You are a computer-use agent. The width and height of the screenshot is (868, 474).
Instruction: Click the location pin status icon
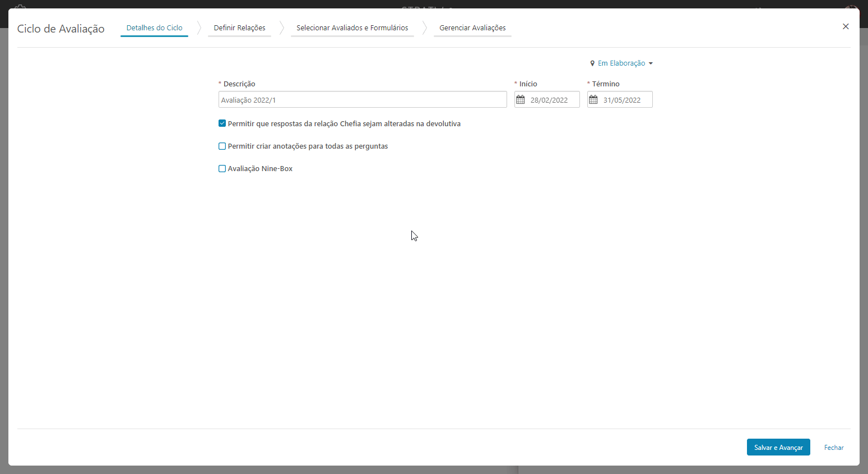(592, 63)
